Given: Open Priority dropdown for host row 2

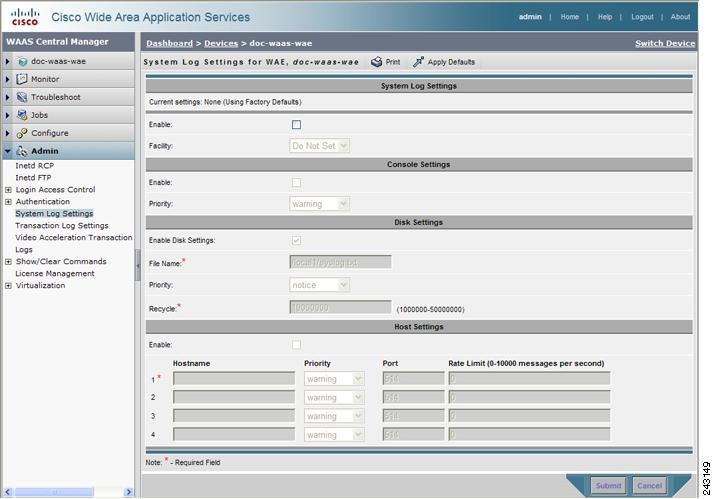Looking at the screenshot, I should [334, 397].
